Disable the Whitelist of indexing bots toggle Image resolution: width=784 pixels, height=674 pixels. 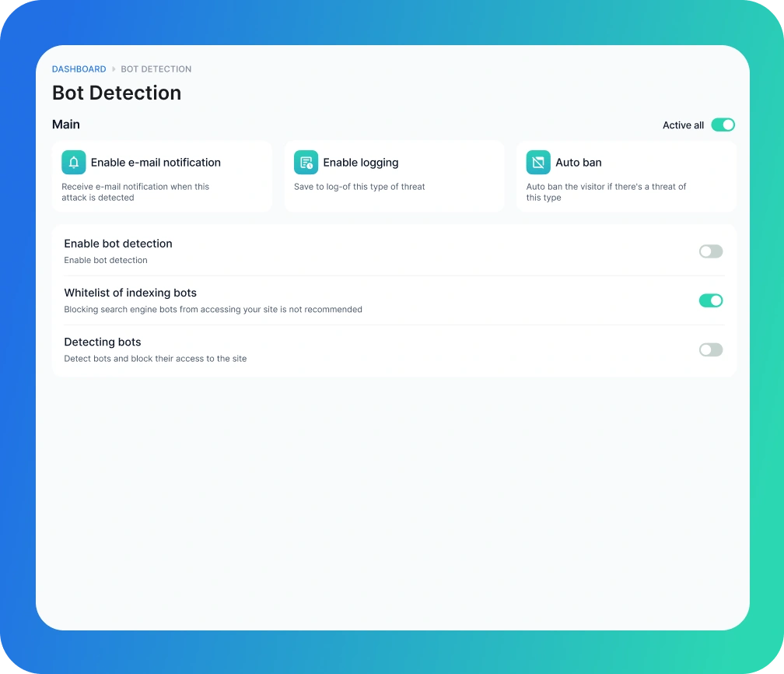coord(710,300)
